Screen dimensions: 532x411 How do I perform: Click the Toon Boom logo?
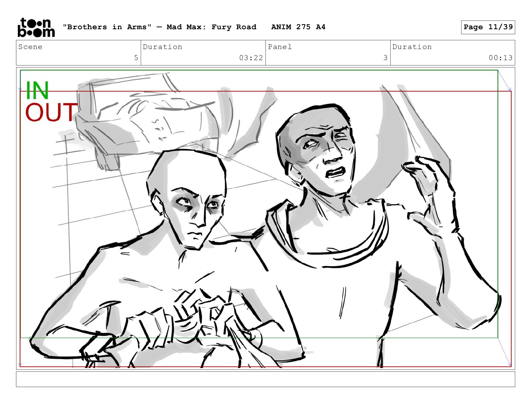(x=36, y=27)
